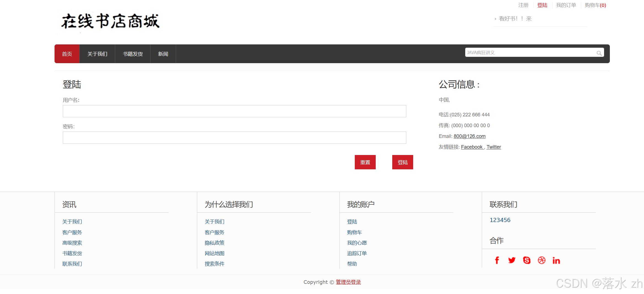
Task: Open the Facebook text link under 公司信息
Action: point(472,147)
